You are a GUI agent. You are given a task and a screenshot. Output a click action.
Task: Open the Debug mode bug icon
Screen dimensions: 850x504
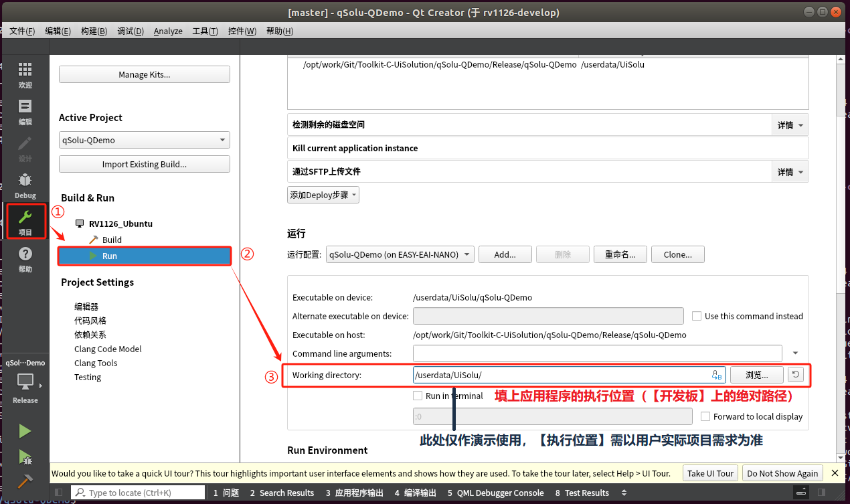click(25, 185)
